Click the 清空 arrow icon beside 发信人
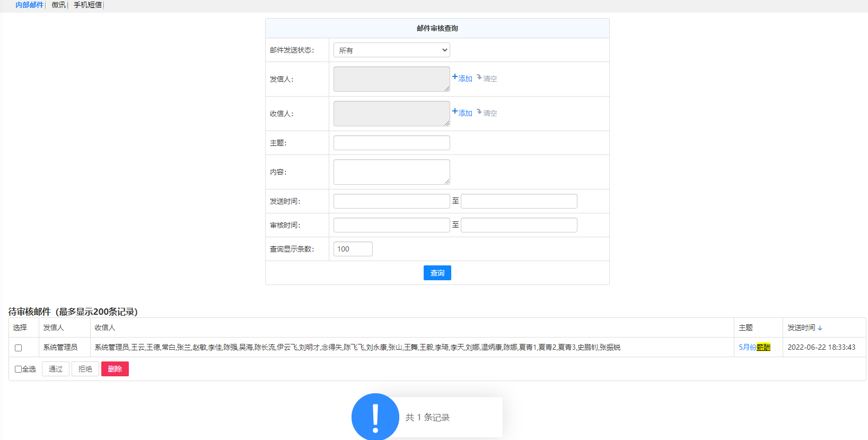Viewport: 868px width, 440px height. 479,77
